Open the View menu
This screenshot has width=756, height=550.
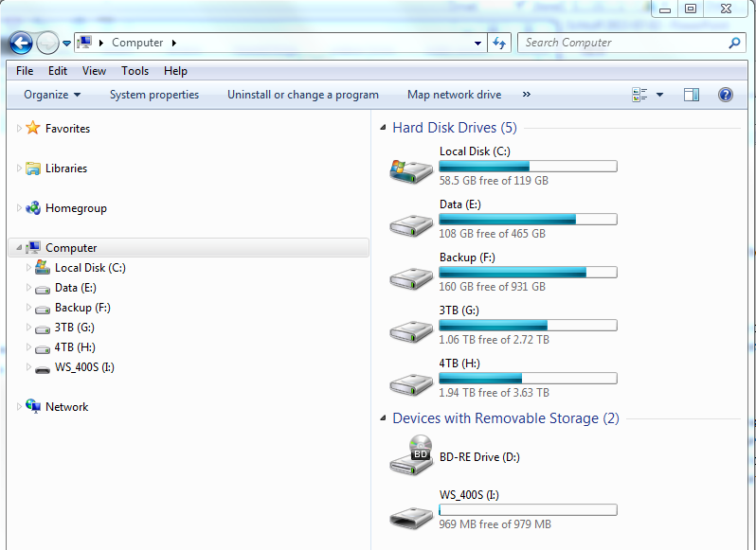click(x=94, y=71)
